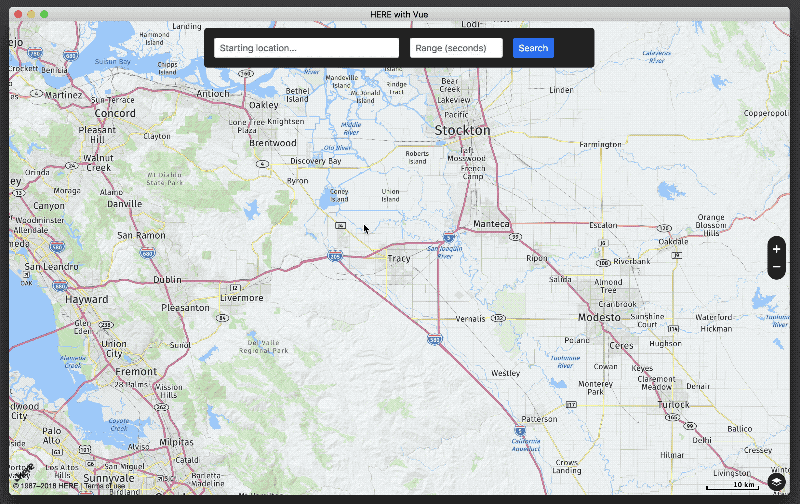The width and height of the screenshot is (800, 504).
Task: Click the Byron label
Action: coord(297,181)
